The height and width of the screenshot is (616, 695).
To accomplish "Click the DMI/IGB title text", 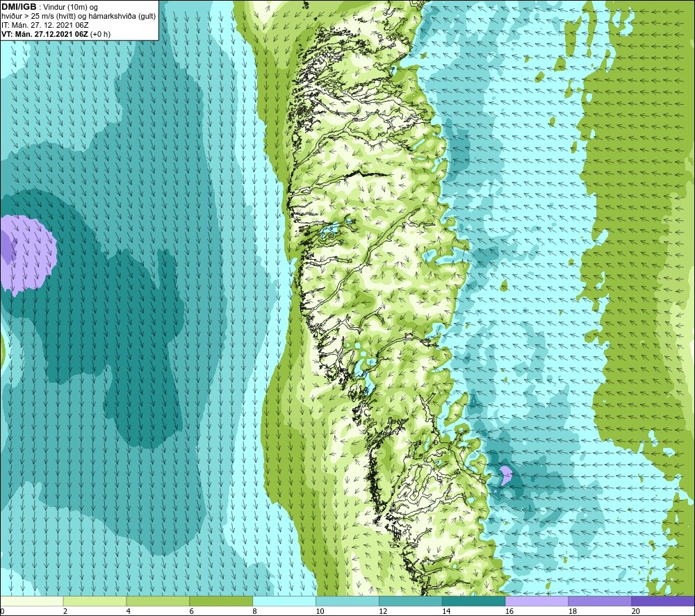I will [19, 7].
